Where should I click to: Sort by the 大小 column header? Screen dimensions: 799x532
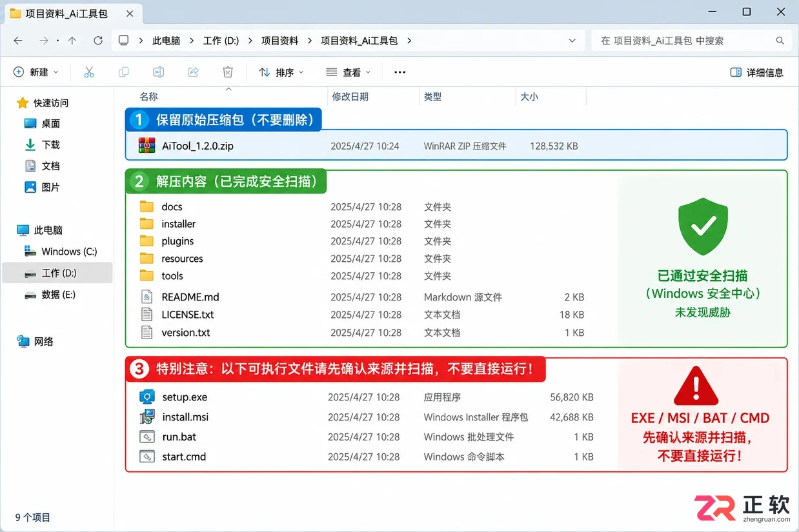coord(529,97)
